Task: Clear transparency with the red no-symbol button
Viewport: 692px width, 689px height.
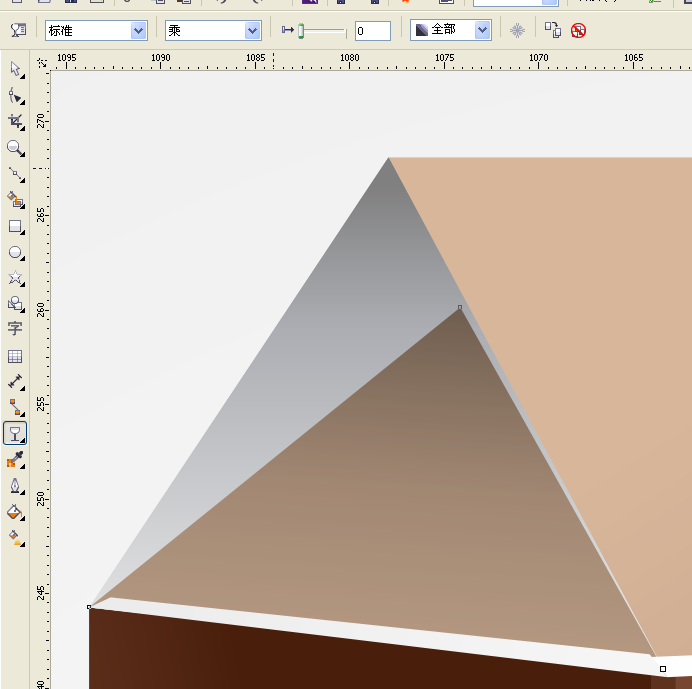Action: [578, 30]
